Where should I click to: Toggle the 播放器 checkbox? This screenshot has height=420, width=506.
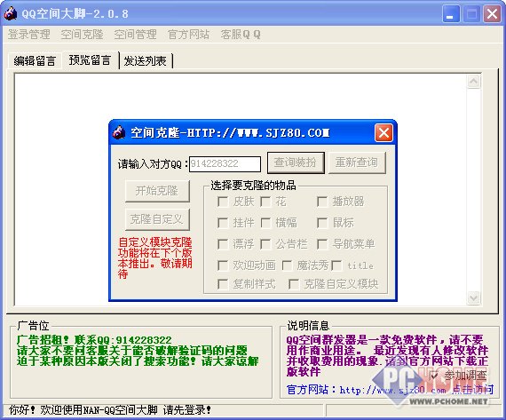point(322,202)
